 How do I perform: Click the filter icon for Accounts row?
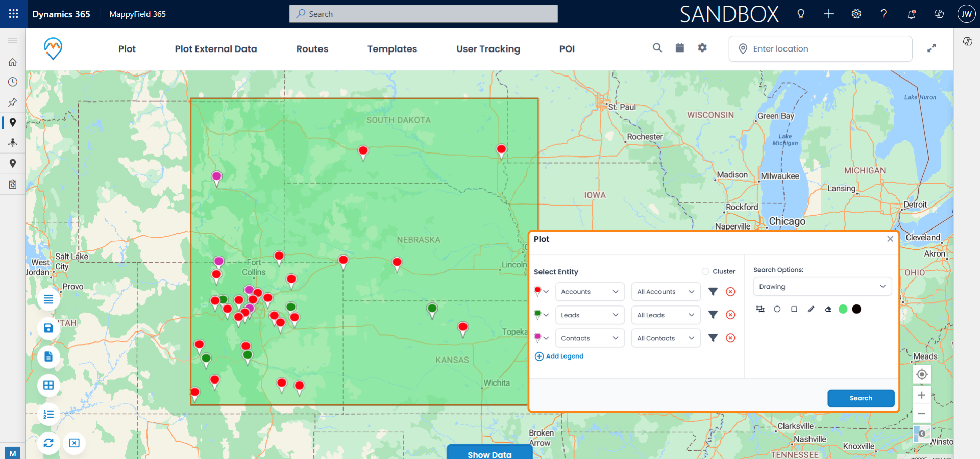coord(713,292)
